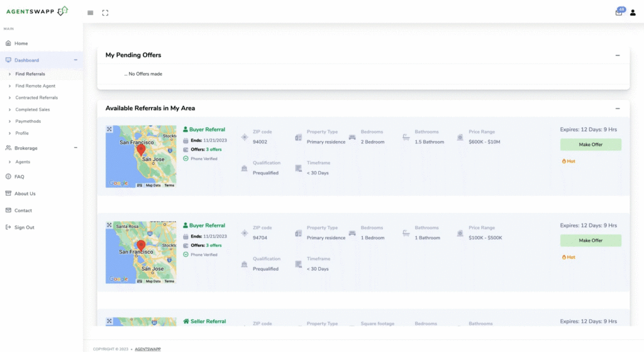
Task: Click the calendar icon beside Ends for 94704
Action: click(x=186, y=236)
